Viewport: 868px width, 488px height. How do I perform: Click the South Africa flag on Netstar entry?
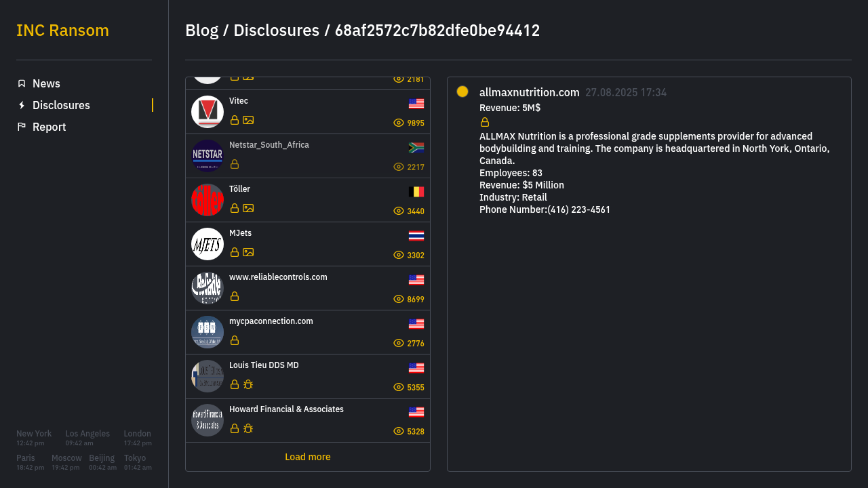(416, 148)
